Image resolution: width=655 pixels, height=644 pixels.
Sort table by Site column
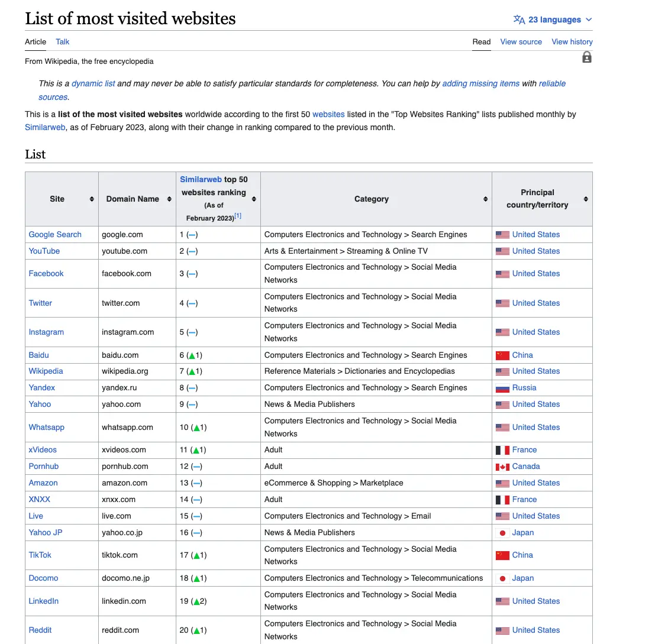click(92, 199)
